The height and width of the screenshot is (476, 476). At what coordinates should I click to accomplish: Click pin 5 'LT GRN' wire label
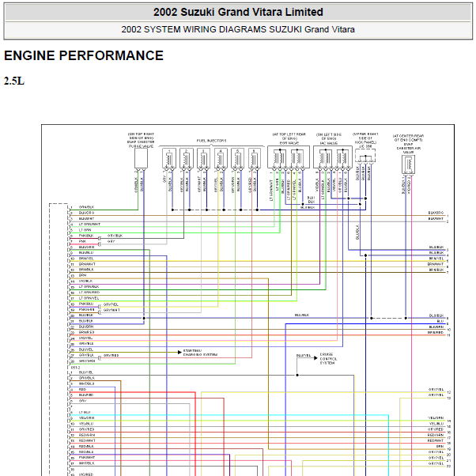85,230
